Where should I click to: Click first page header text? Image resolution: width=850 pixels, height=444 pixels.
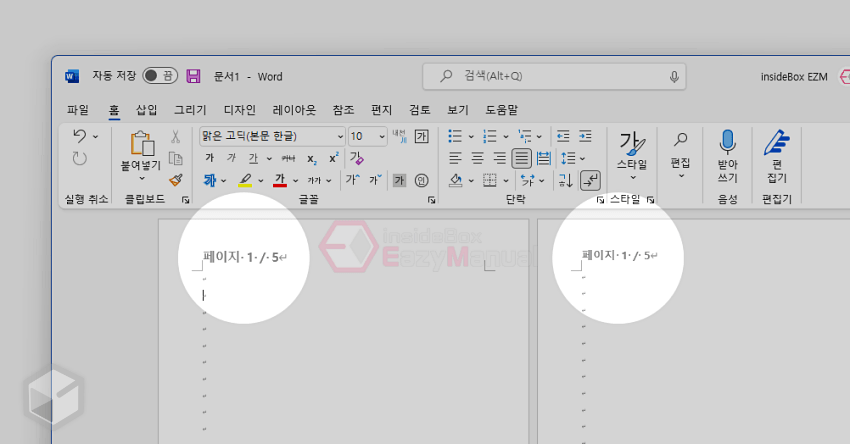coord(245,257)
